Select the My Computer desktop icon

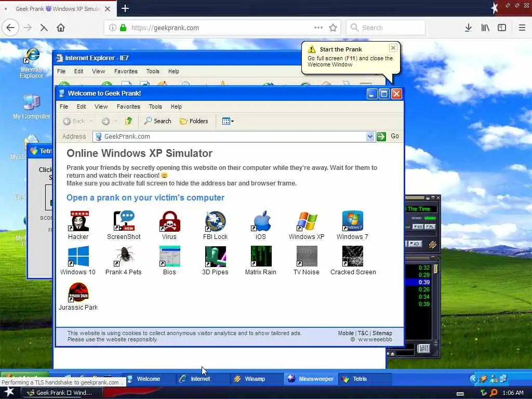pos(32,107)
